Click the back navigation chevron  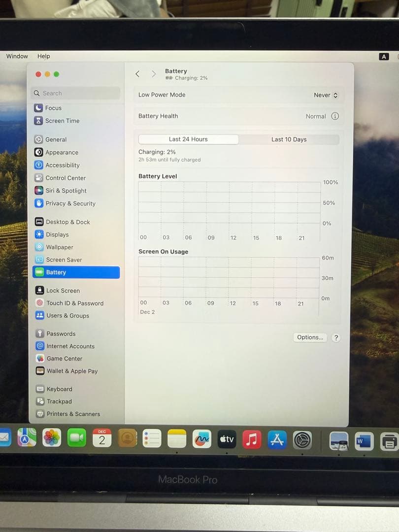(137, 73)
